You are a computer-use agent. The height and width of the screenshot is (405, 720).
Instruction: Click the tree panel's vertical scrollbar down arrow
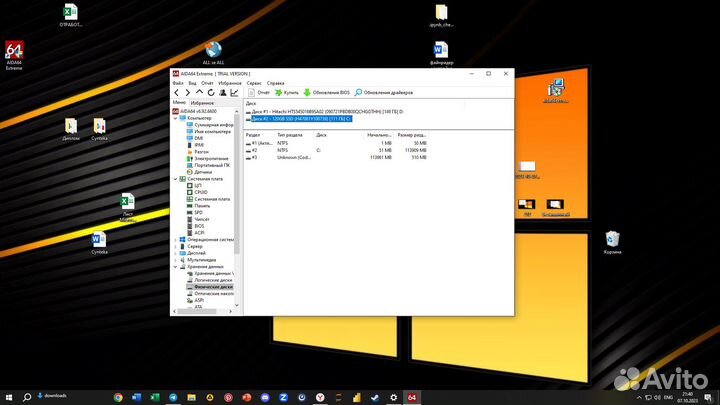click(237, 305)
